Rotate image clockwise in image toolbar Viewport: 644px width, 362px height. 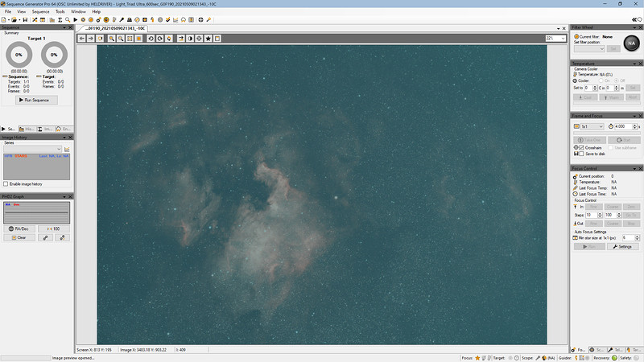[159, 38]
